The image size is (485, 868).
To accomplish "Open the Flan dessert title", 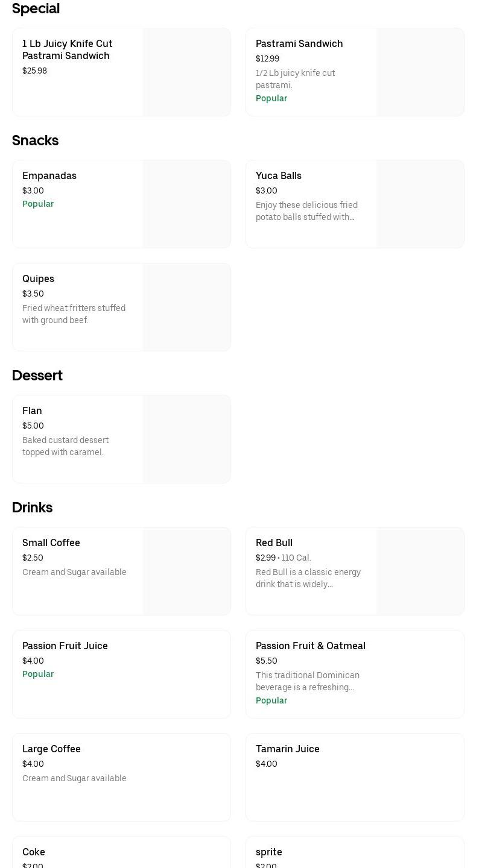I will coord(32,410).
